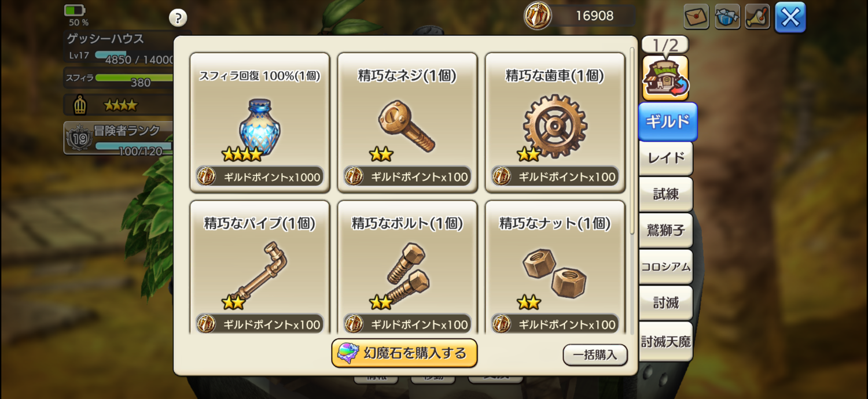Select the 精巧なナット nut item
Viewport: 868px width, 399px height.
[555, 267]
